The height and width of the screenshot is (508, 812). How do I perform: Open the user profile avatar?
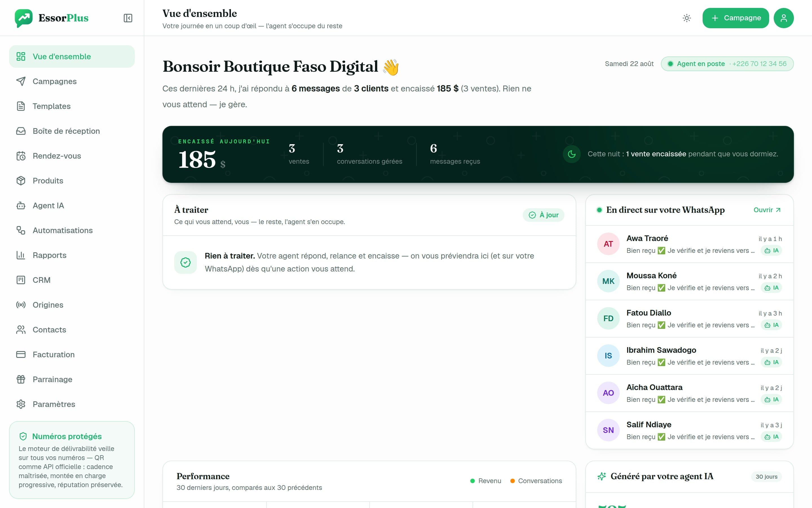click(x=784, y=18)
